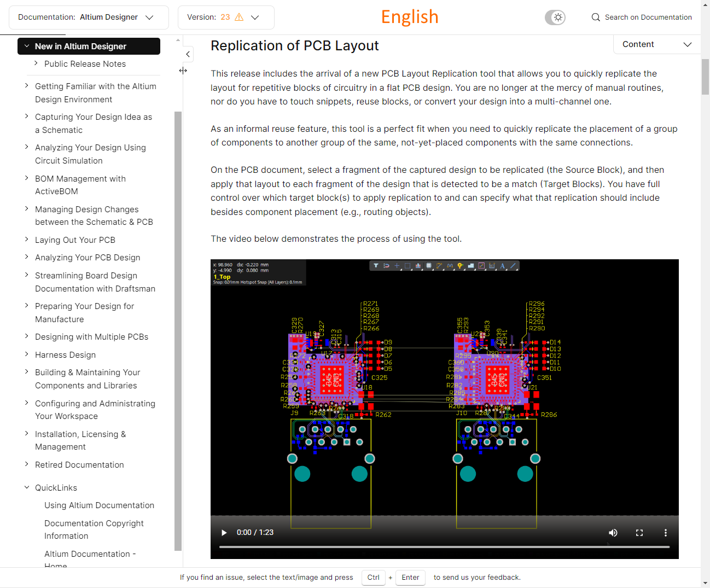Expand Capturing Your Design Idea as a Schematic

point(27,117)
